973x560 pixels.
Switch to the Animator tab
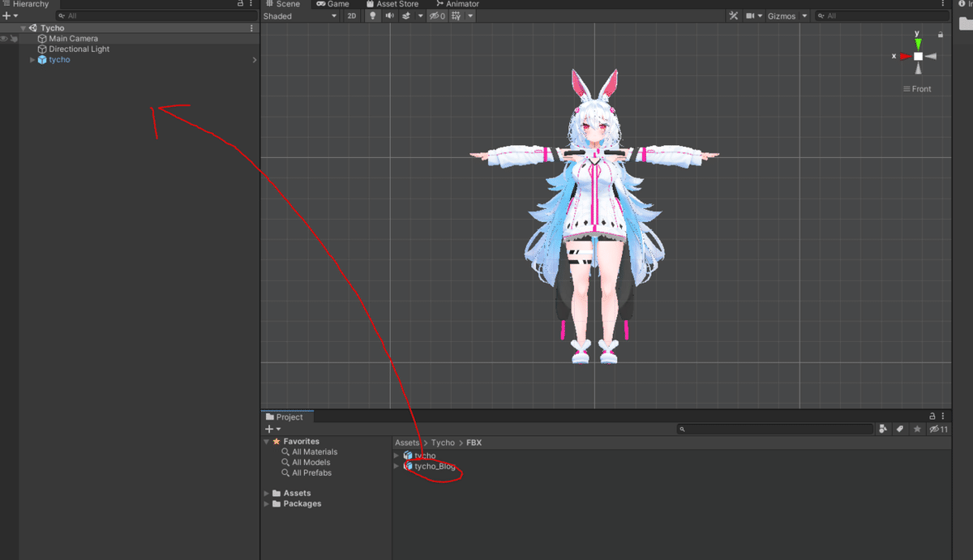pos(457,4)
